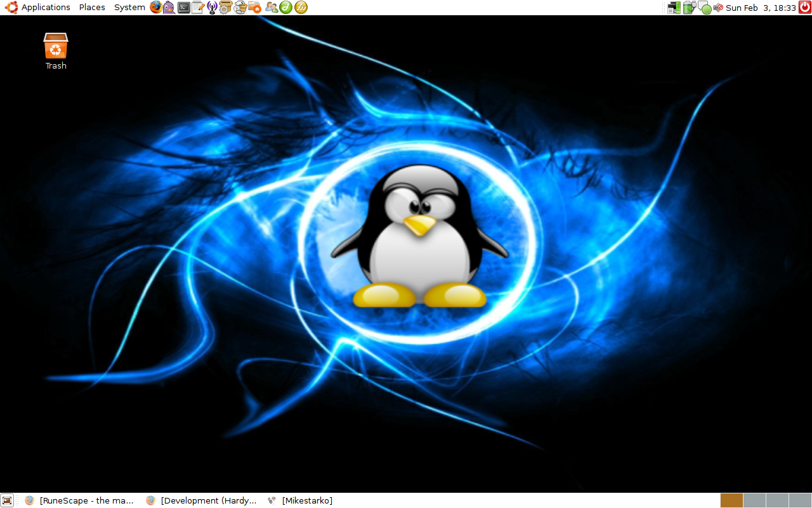Restore the Development (Hardy) Firefox window
This screenshot has height=508, width=812.
coord(201,500)
